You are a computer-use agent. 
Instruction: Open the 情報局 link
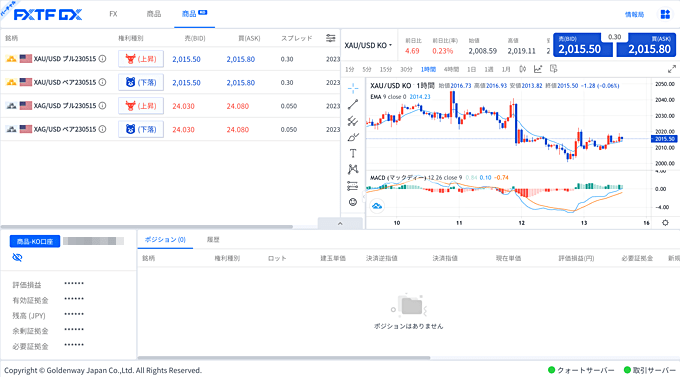pos(634,14)
